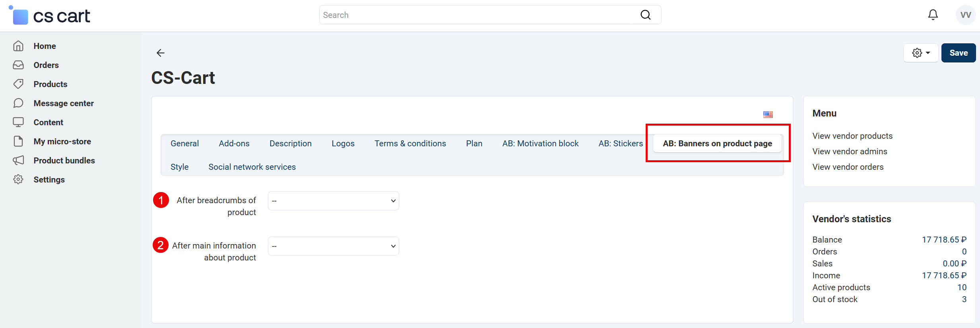This screenshot has height=328, width=980.
Task: Click the Out of stock value 3
Action: [x=964, y=299]
